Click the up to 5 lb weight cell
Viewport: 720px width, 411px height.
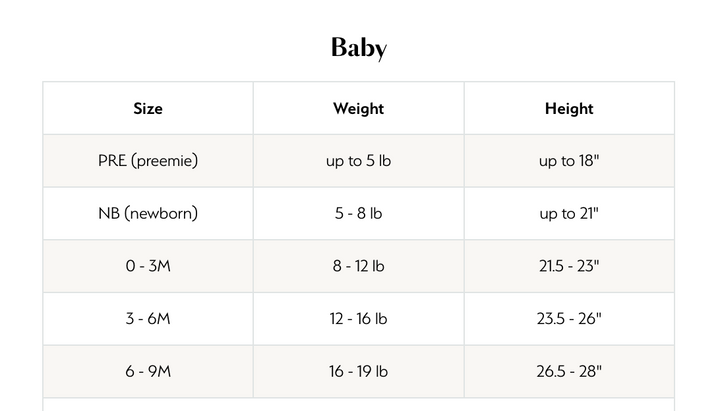[x=359, y=161]
